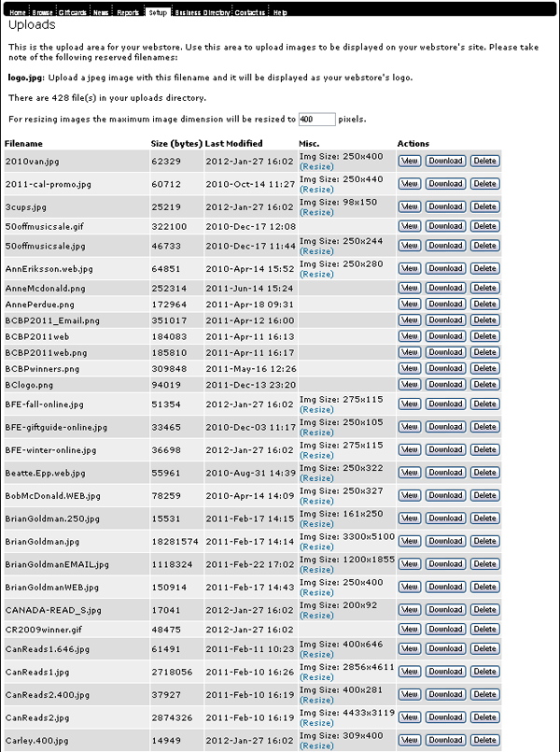
Task: Click the maximum image dimension field
Action: coord(317,119)
